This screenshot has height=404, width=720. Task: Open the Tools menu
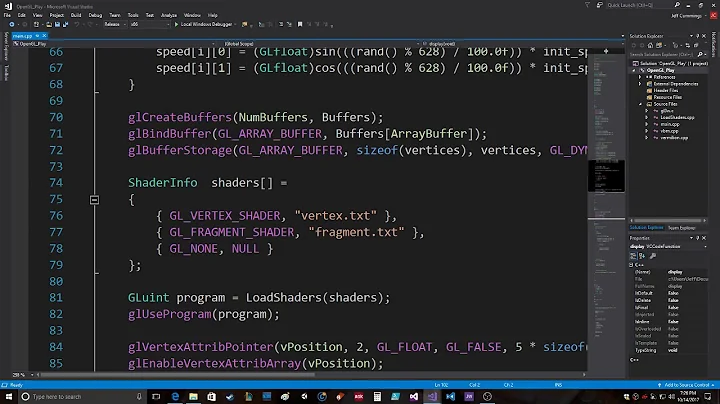[x=133, y=15]
